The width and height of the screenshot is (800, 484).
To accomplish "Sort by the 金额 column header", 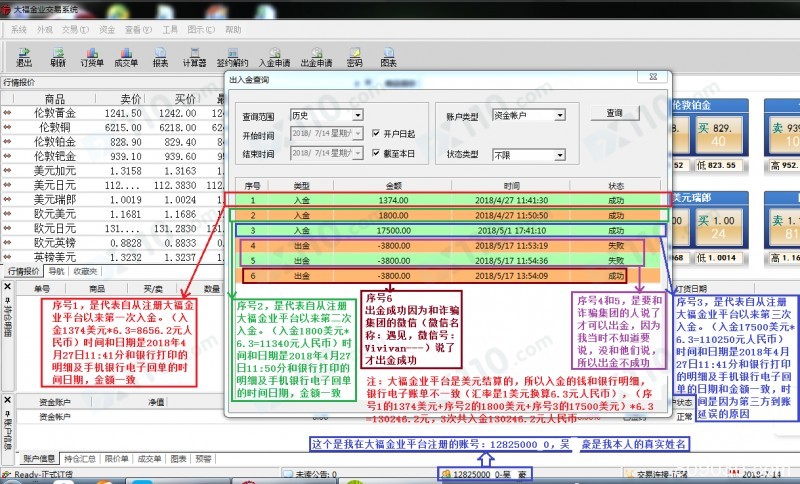I will coord(393,186).
